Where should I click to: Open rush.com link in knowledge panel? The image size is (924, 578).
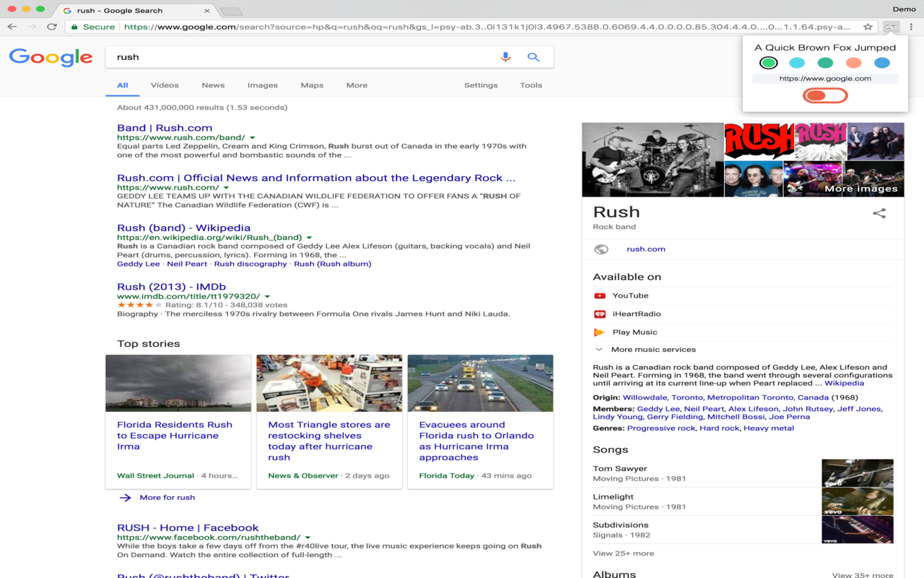pyautogui.click(x=646, y=249)
